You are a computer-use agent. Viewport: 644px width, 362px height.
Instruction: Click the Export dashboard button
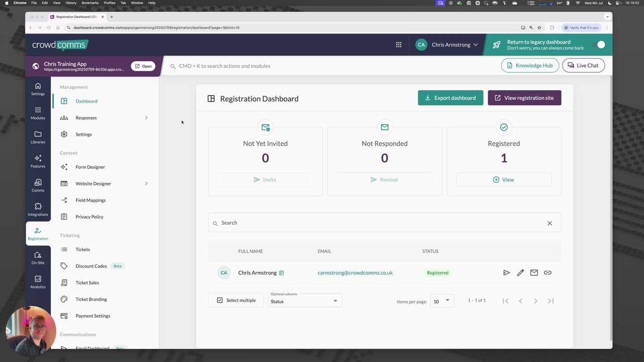point(450,98)
